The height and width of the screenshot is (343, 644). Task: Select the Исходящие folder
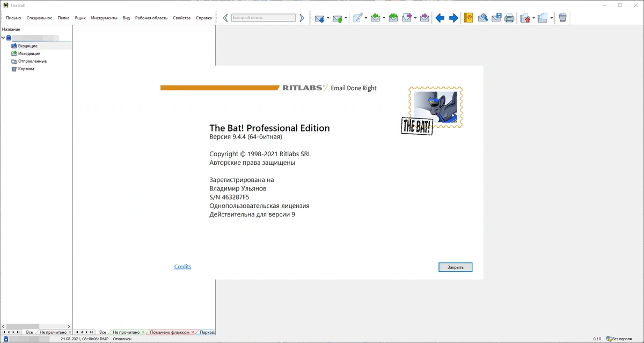[x=29, y=54]
